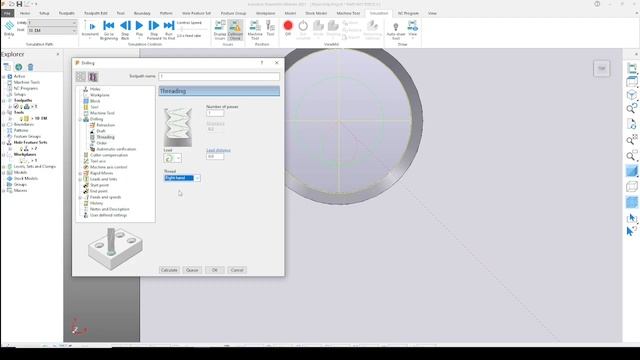Select Macros in Explorer tree

(x=20, y=191)
